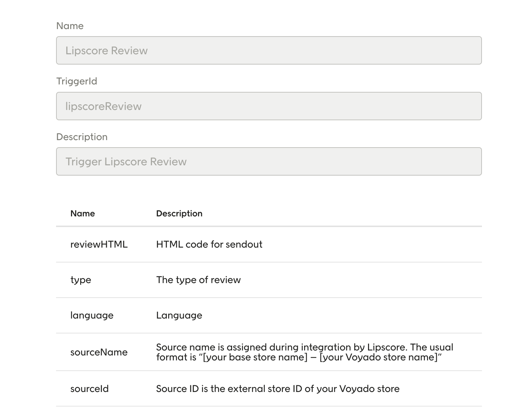Image resolution: width=516 pixels, height=420 pixels.
Task: Select the placeholder text Lipscore Review
Action: pyautogui.click(x=106, y=50)
